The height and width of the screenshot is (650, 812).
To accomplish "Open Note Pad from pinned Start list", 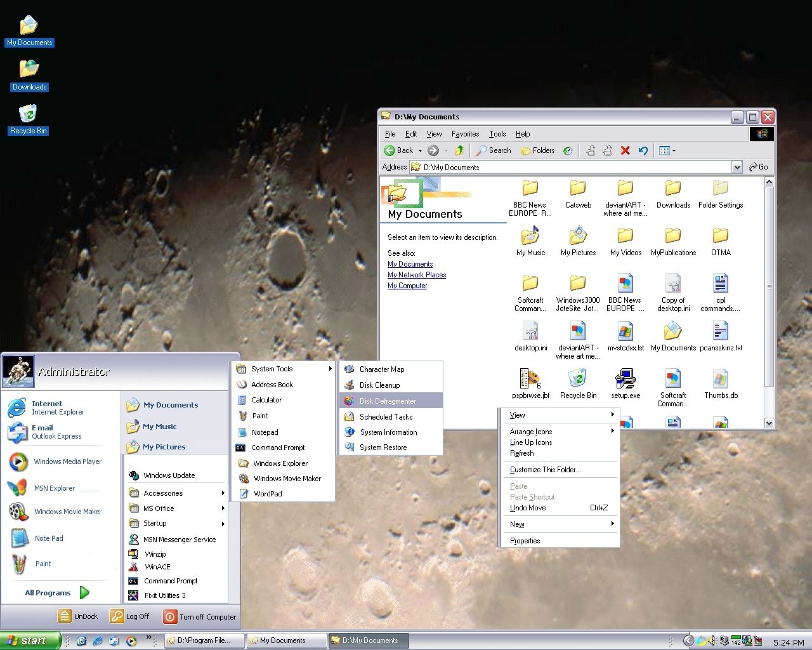I will [x=38, y=538].
